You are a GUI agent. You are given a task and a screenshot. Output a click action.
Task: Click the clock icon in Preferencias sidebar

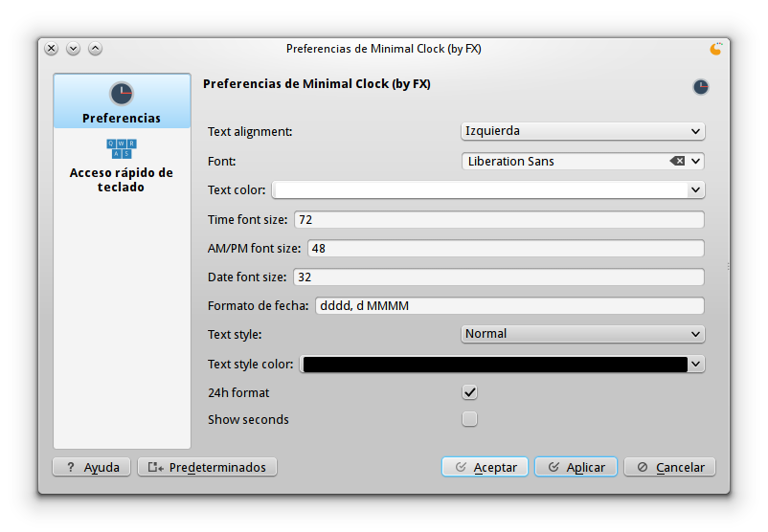(122, 94)
